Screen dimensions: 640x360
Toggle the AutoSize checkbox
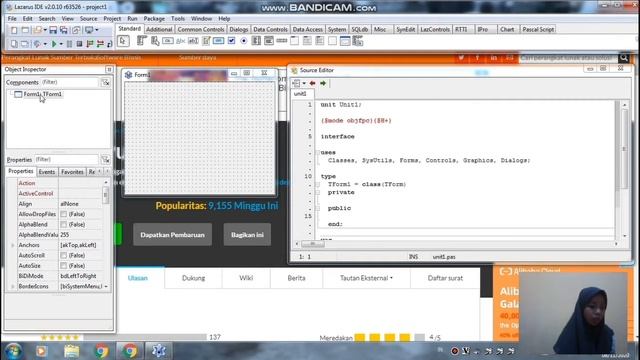click(x=64, y=266)
